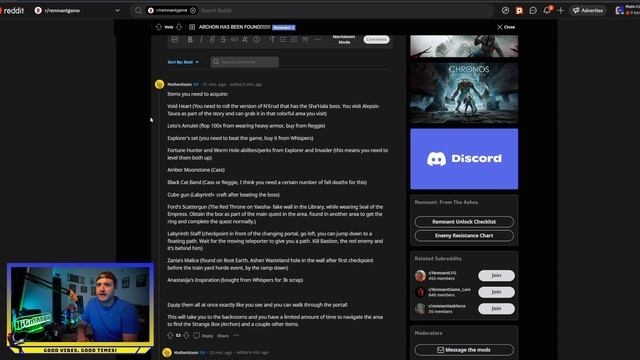Open the user profile menu
Viewport: 640px width, 360px height.
[x=627, y=11]
